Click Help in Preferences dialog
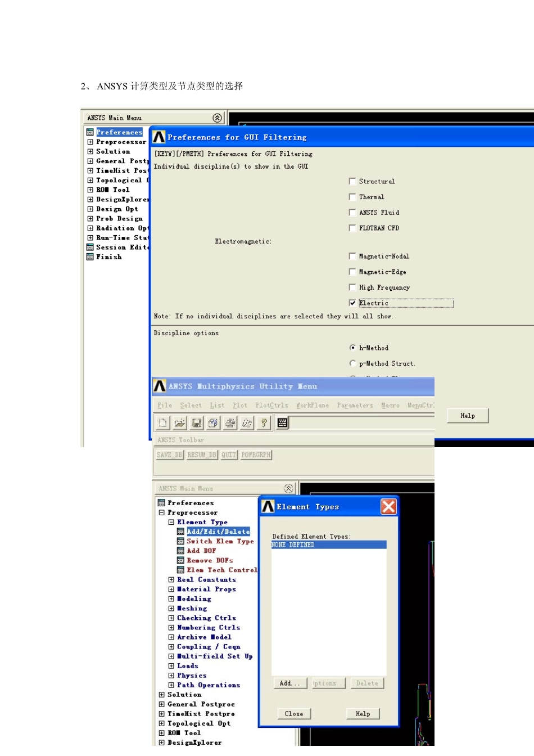 click(x=468, y=416)
